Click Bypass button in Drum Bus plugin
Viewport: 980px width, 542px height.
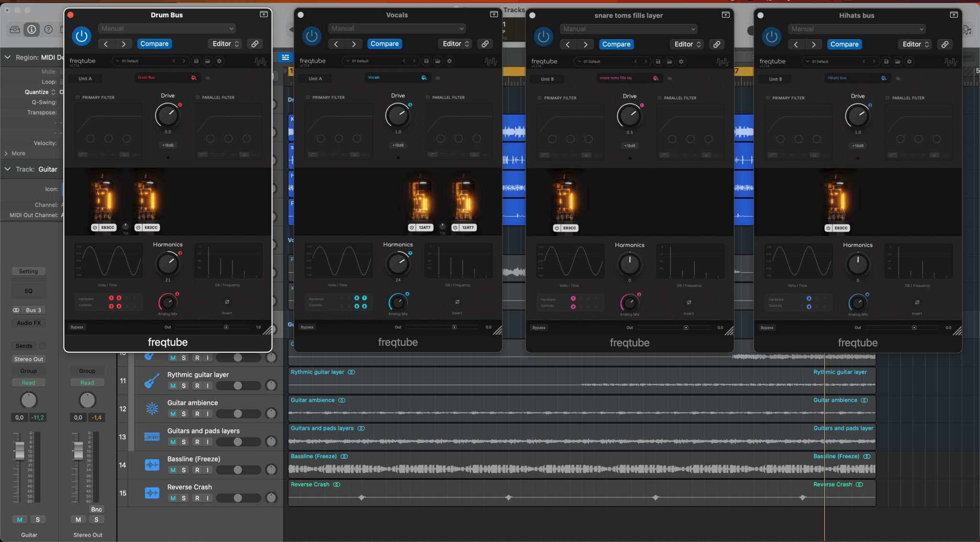(77, 327)
